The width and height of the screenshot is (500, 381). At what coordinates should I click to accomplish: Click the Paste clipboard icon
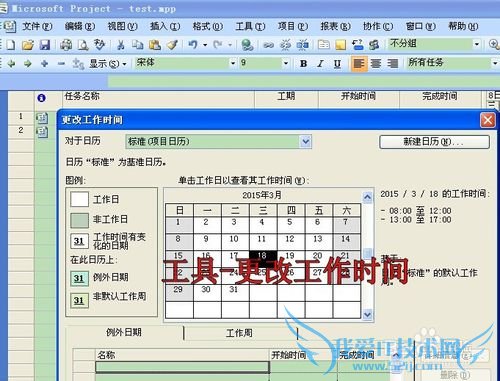155,45
